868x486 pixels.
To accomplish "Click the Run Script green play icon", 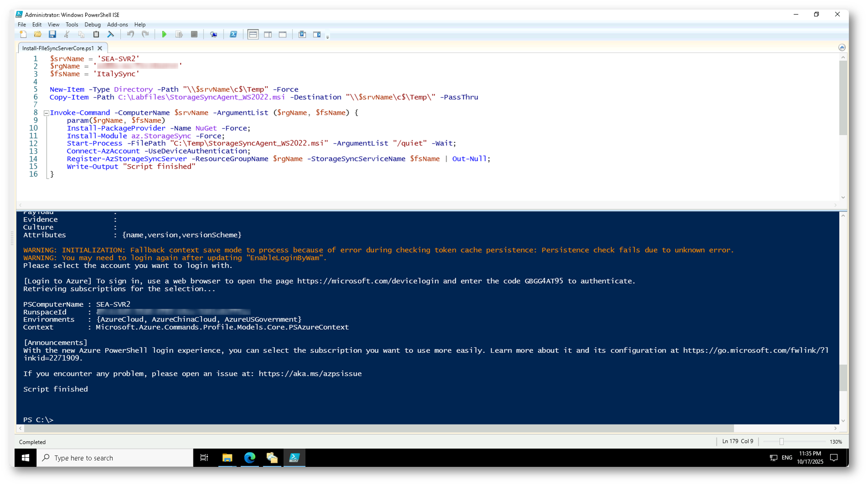I will point(164,35).
